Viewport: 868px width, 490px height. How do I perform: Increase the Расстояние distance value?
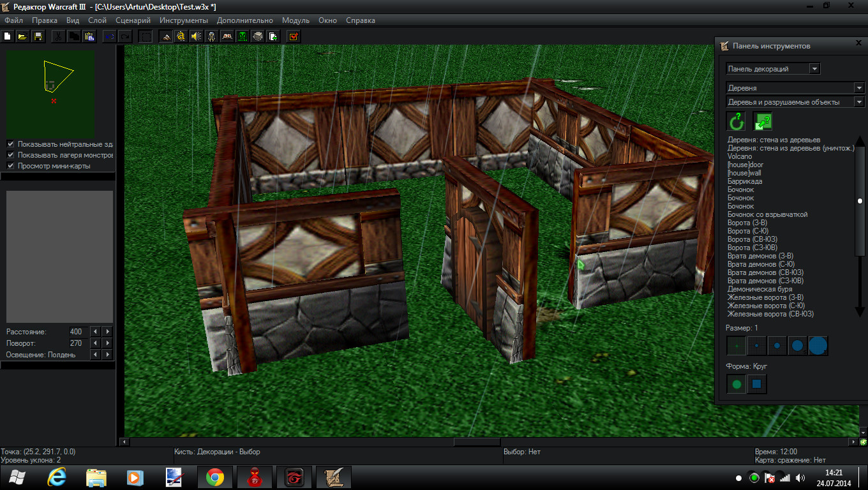pyautogui.click(x=107, y=332)
